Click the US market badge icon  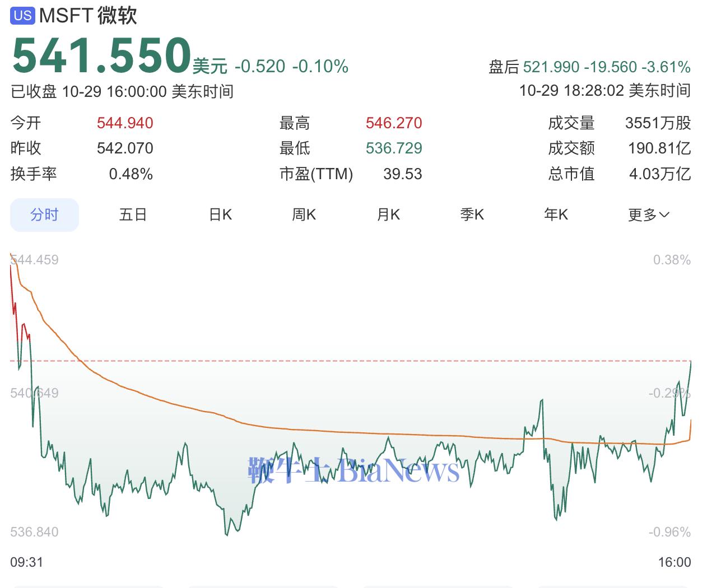coord(22,16)
